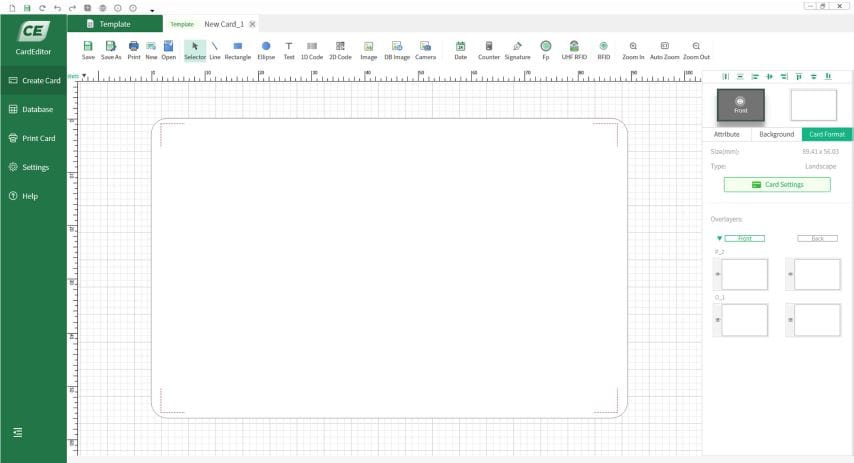Insert a Date field
Image resolution: width=854 pixels, height=463 pixels.
(460, 50)
